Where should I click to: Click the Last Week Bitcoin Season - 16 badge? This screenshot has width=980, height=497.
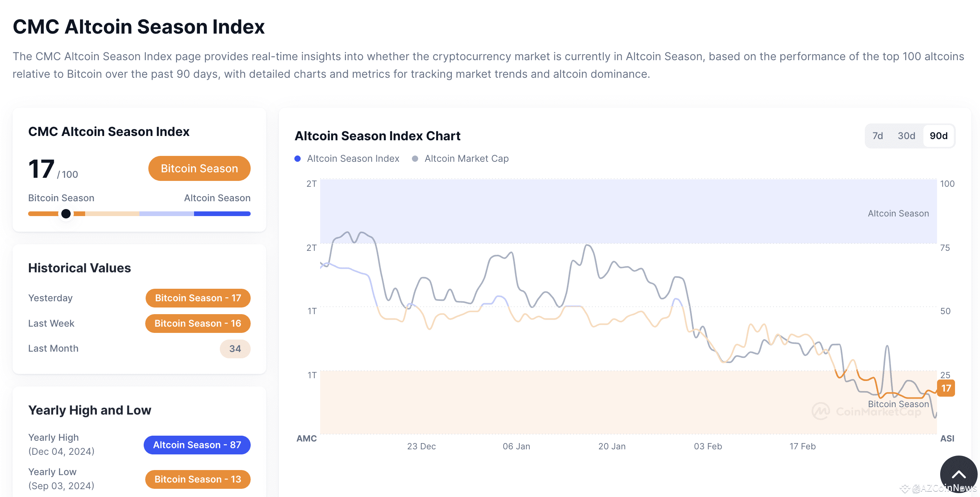(198, 324)
